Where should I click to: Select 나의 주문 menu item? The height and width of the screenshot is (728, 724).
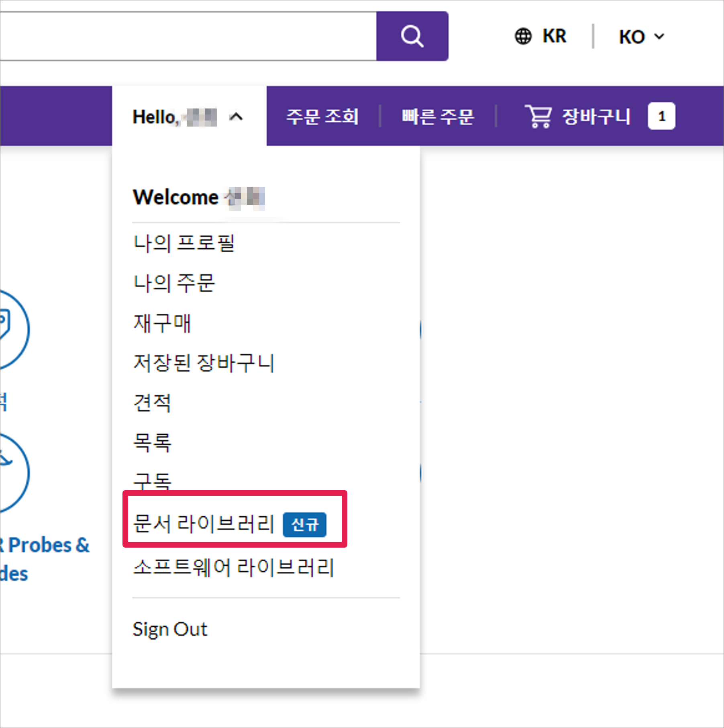click(174, 283)
